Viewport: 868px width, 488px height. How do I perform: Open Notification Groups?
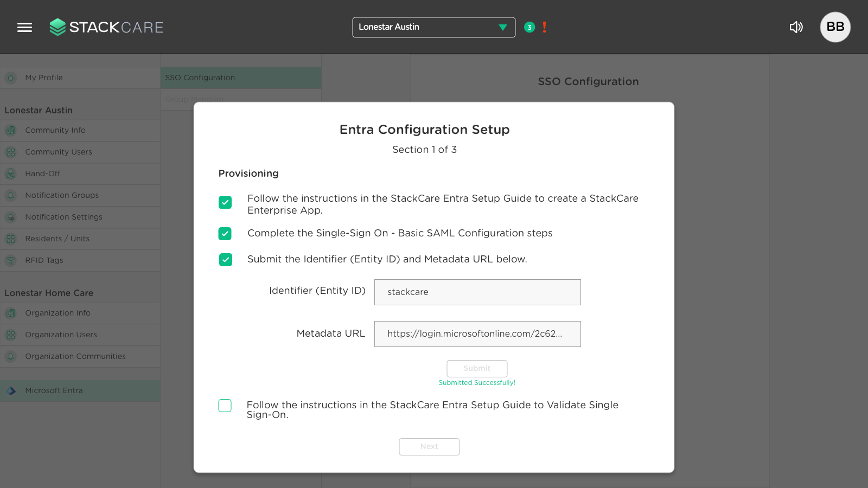tap(80, 196)
